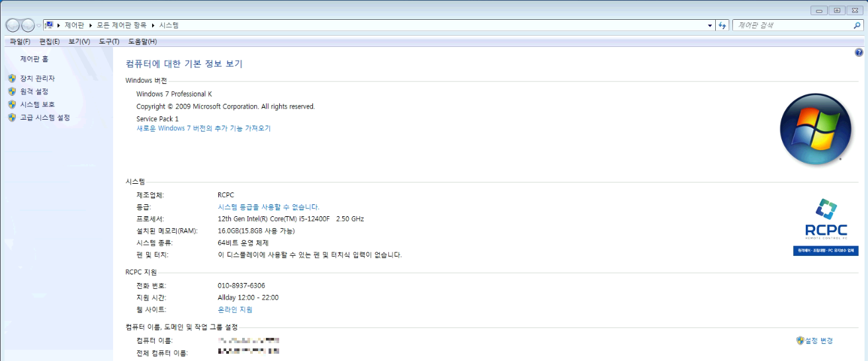Viewport: 868px width, 361px height.
Task: Select 제어판 breadcrumb in address bar
Action: (x=74, y=25)
